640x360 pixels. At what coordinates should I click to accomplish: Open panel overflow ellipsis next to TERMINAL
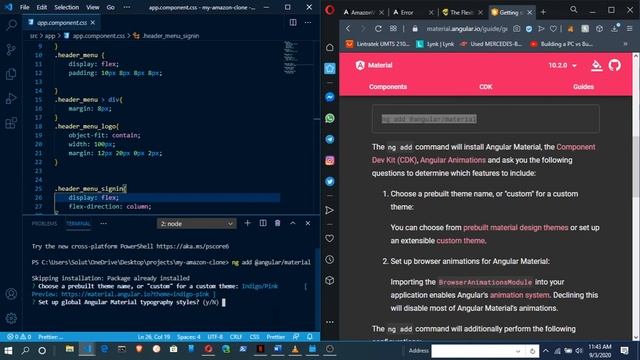point(104,223)
